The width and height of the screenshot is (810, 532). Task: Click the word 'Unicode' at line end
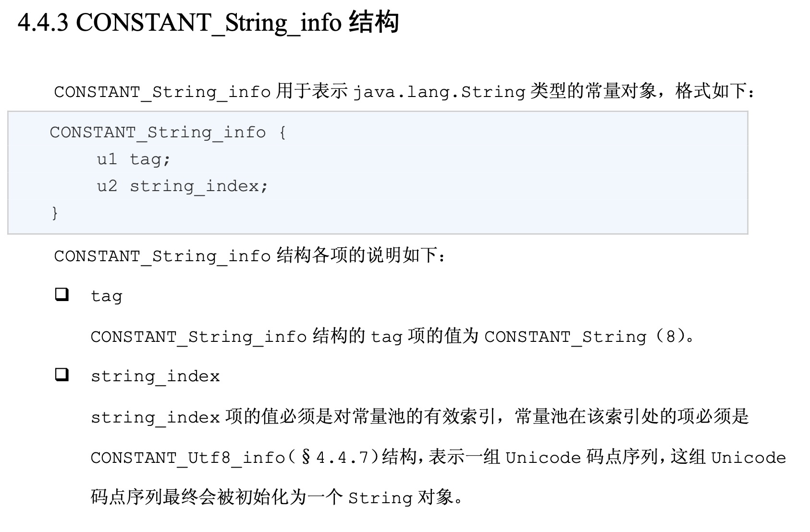(749, 458)
